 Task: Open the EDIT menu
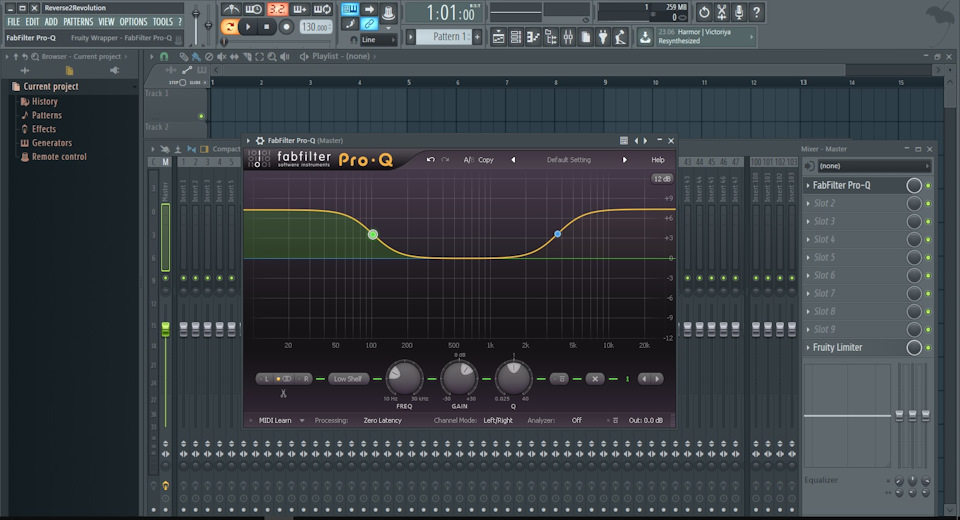(x=32, y=21)
